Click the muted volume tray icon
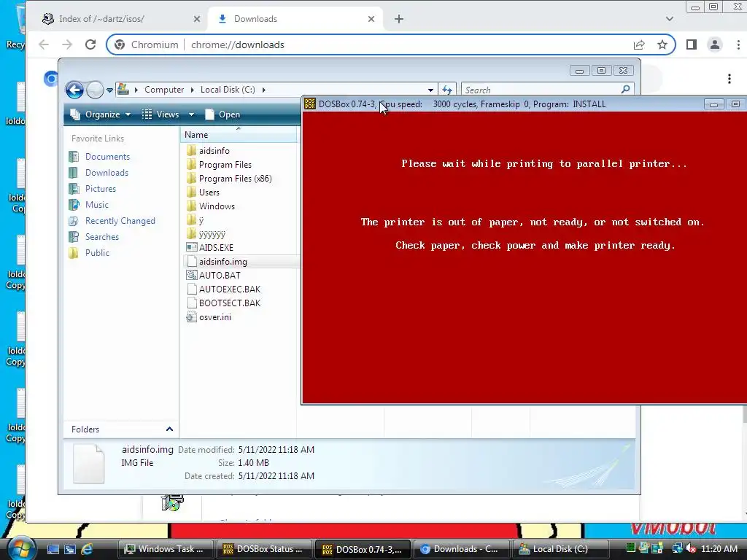Image resolution: width=747 pixels, height=560 pixels. tap(690, 548)
